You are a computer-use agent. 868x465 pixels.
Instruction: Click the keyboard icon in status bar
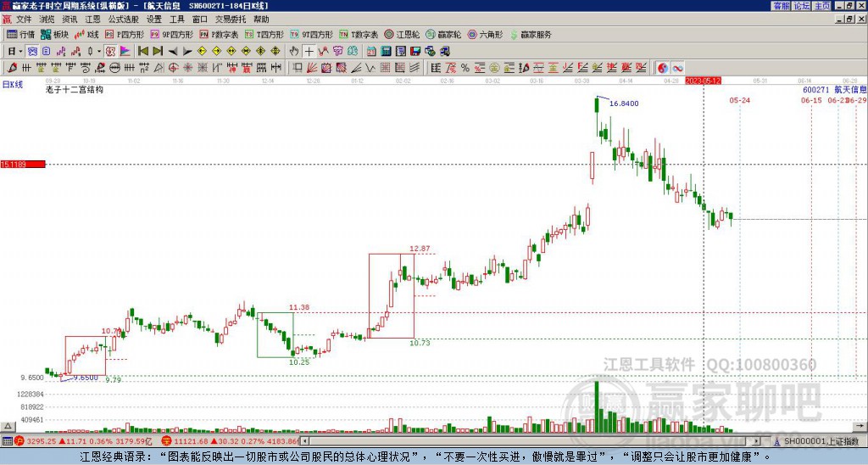(7, 442)
